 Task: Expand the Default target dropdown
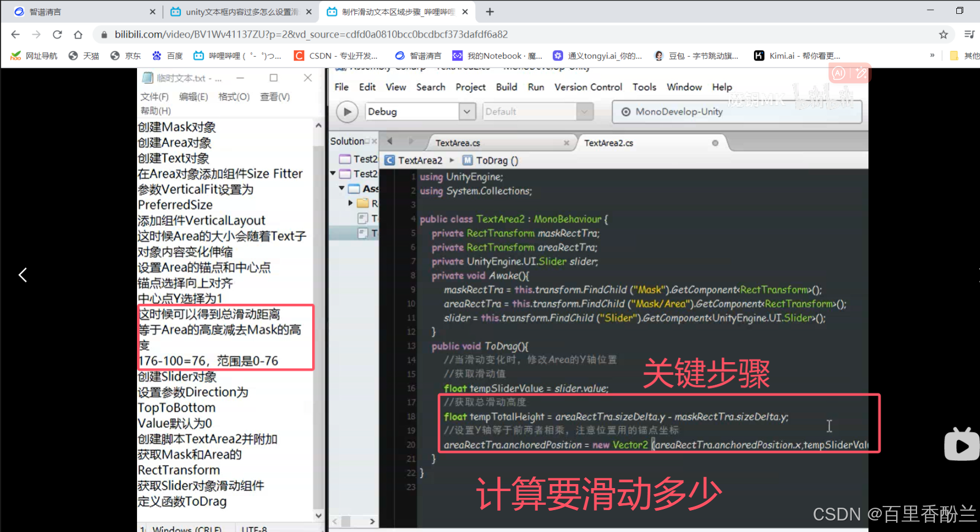584,111
